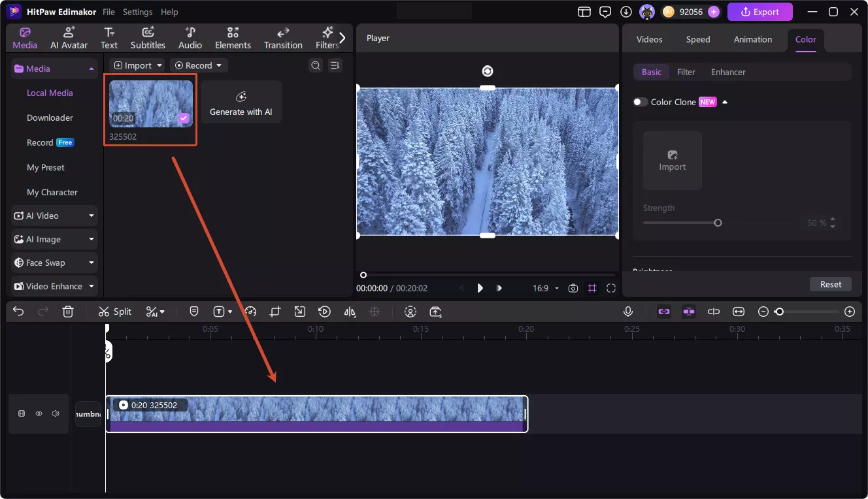Open the Settings menu

click(x=138, y=12)
